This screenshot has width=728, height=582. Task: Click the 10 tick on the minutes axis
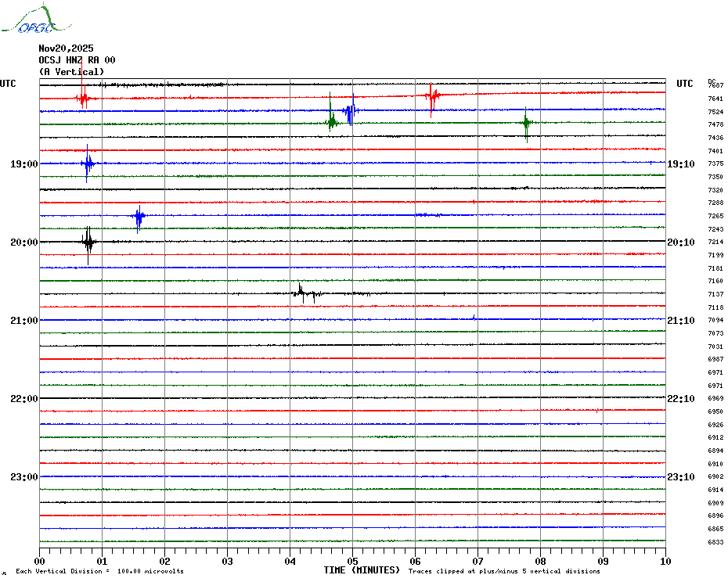(x=665, y=561)
